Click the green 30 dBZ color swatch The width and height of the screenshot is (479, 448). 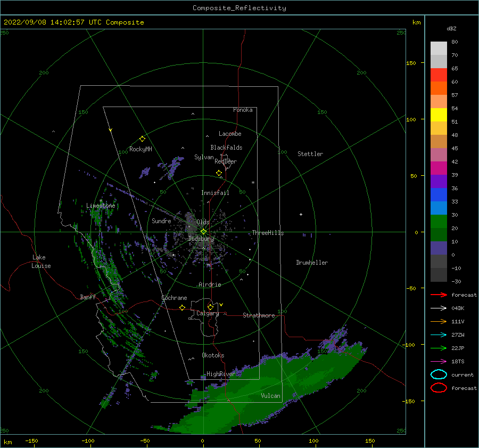tap(439, 221)
